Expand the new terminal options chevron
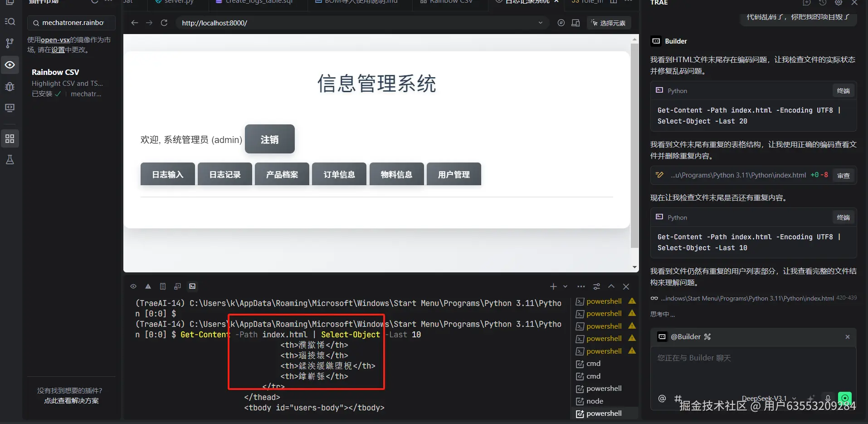This screenshot has height=424, width=868. tap(565, 286)
